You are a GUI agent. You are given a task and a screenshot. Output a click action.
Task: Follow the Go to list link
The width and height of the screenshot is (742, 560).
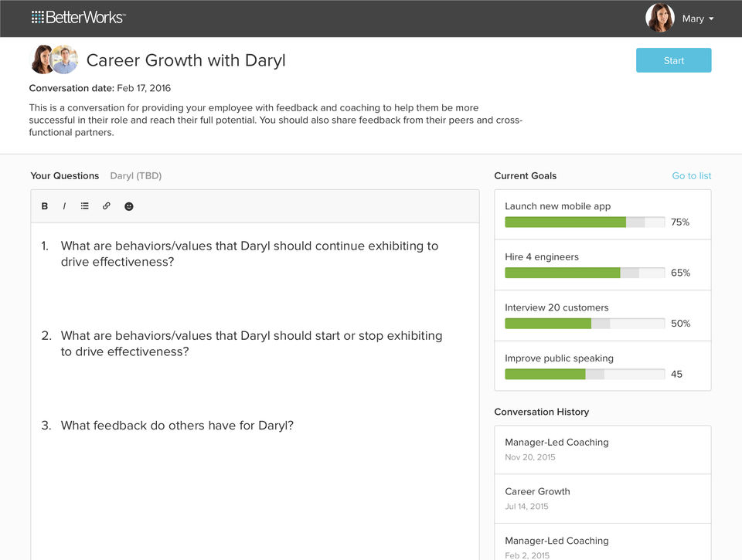[691, 176]
